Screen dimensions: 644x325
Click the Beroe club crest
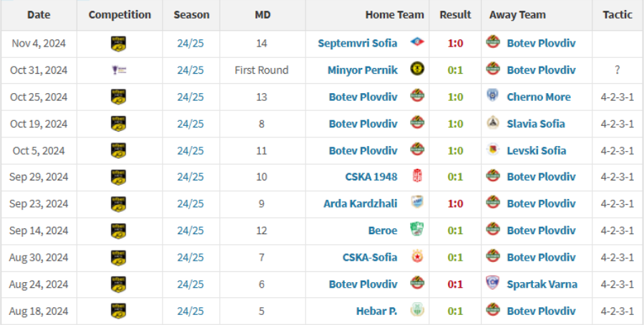pyautogui.click(x=417, y=229)
